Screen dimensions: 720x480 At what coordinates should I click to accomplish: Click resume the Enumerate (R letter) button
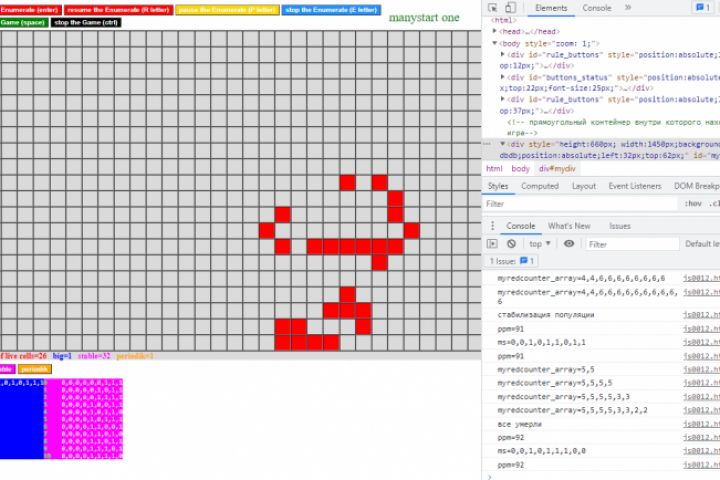point(118,10)
